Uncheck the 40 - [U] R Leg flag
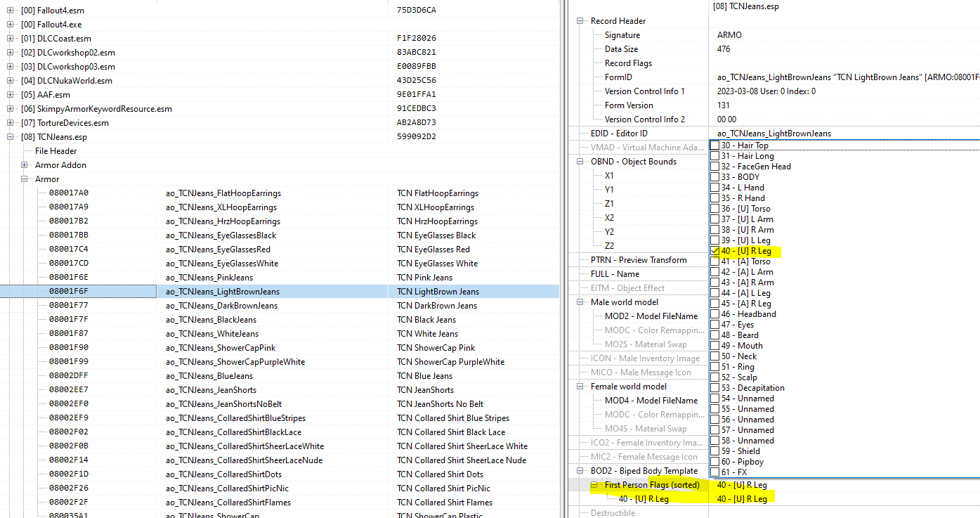The image size is (980, 518). coord(715,251)
